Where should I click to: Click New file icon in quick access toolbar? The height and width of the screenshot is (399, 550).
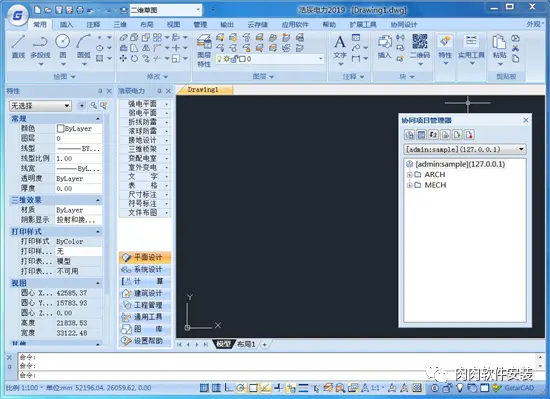pos(37,10)
